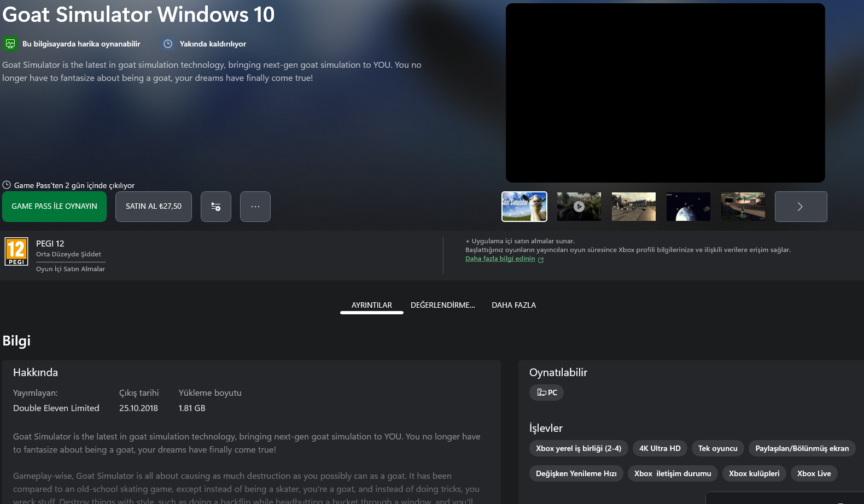Screen dimensions: 864x504
Task: Click the İşlevler section heading
Action: pos(546,428)
